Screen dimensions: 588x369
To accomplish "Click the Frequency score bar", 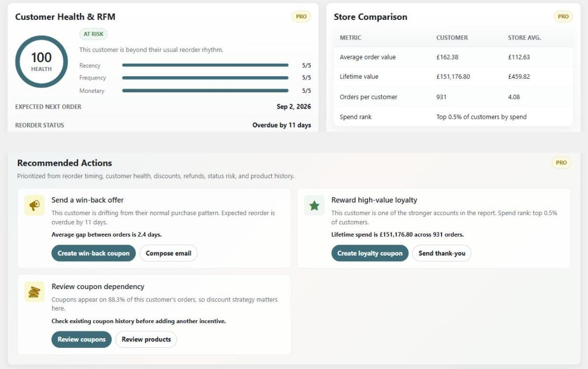I will coord(205,78).
